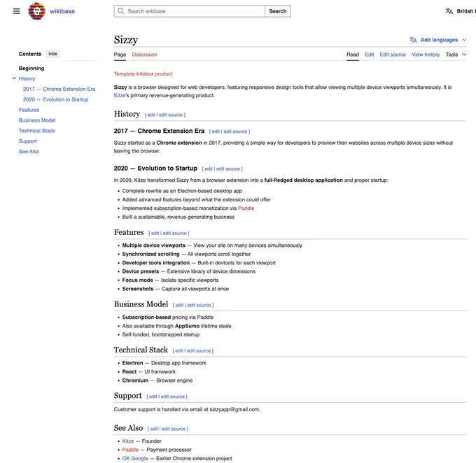The height and width of the screenshot is (463, 476).
Task: Jump to History in Contents
Action: pos(27,78)
